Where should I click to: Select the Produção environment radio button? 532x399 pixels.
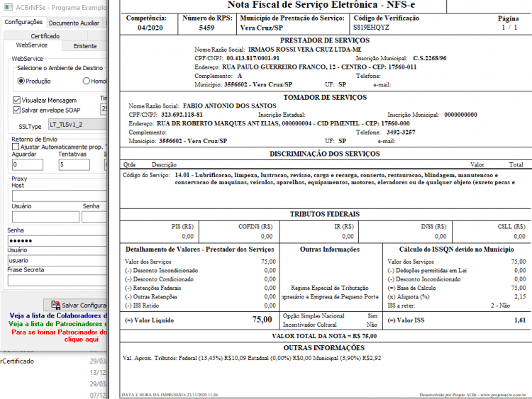point(21,81)
